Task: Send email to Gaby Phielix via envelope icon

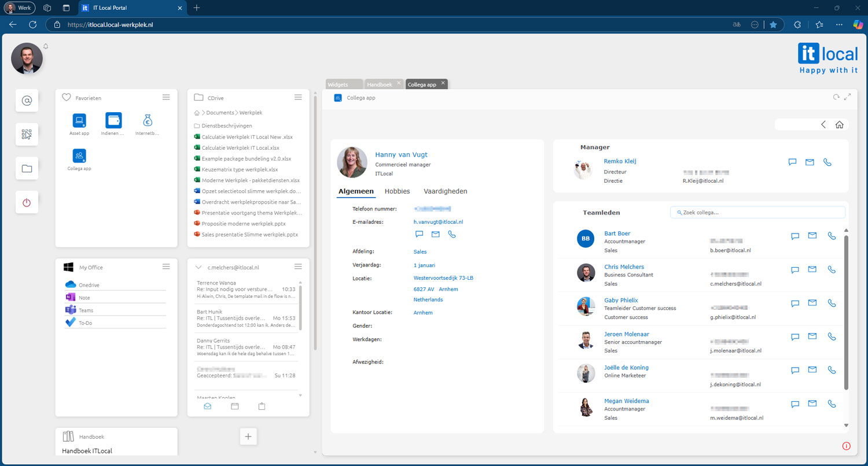Action: tap(812, 303)
